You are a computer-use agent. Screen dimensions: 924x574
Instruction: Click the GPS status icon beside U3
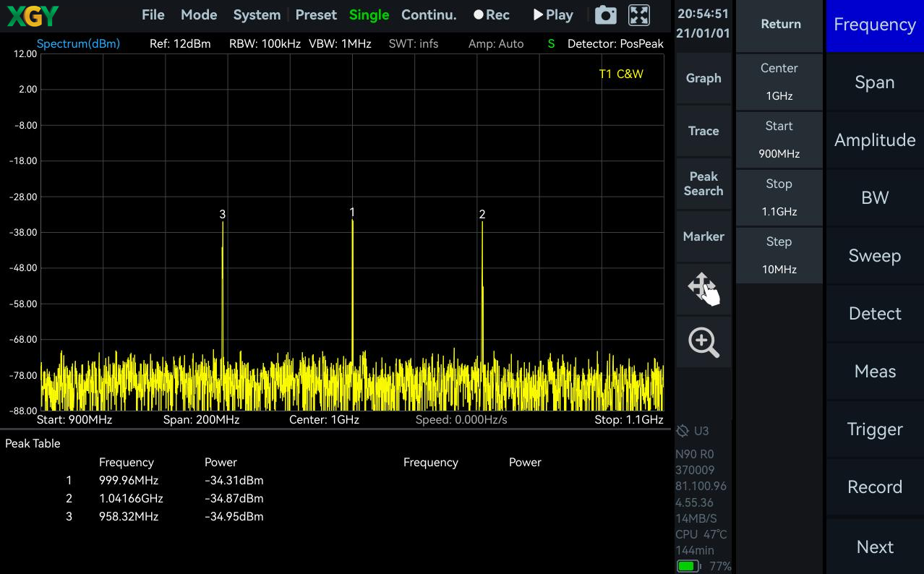click(683, 431)
